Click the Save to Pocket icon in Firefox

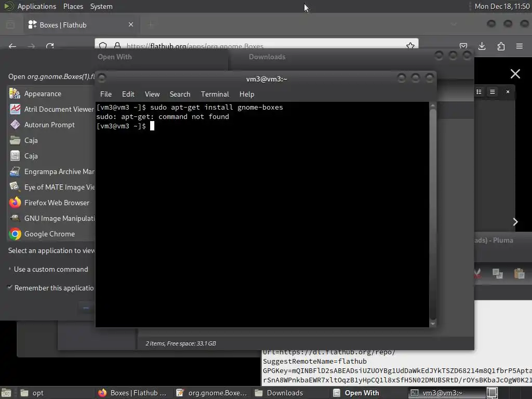(x=463, y=46)
